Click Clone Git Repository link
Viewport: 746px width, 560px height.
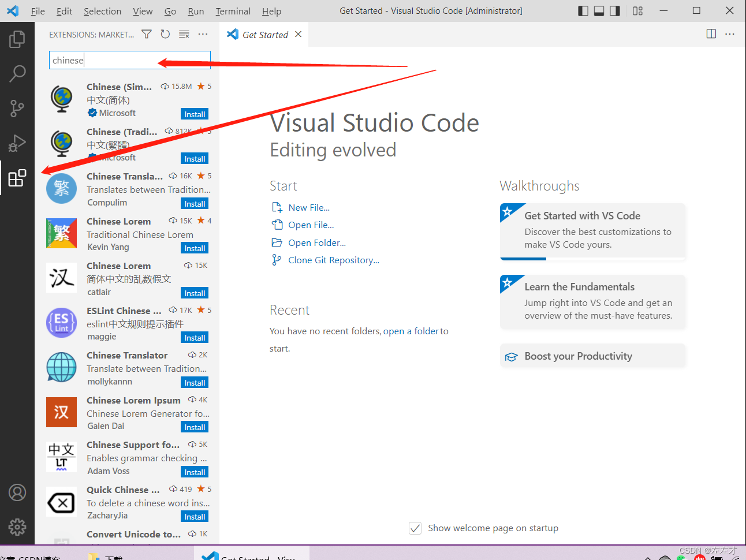click(x=334, y=260)
